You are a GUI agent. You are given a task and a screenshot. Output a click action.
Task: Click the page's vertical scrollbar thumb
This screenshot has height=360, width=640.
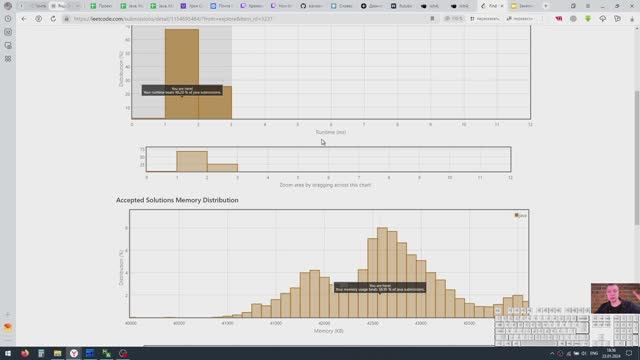click(x=637, y=157)
